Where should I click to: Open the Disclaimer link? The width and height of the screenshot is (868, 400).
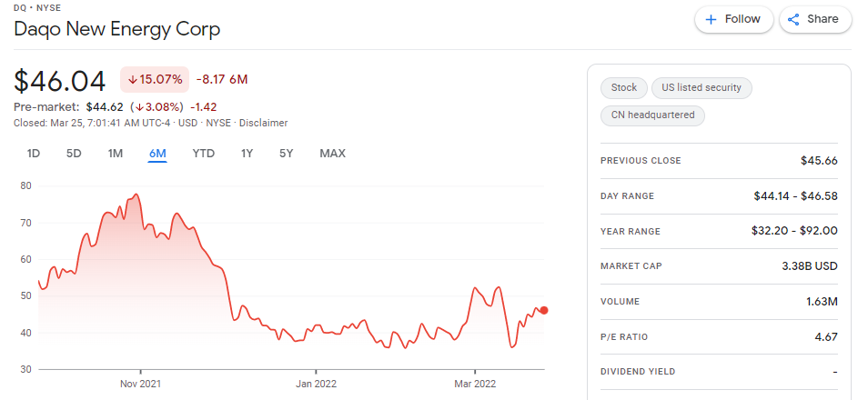pyautogui.click(x=263, y=123)
